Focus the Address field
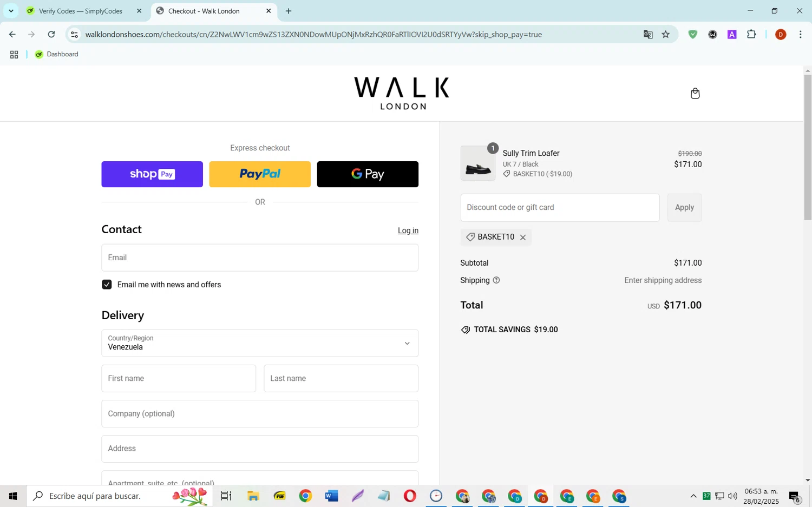Viewport: 812px width, 507px height. click(x=260, y=449)
